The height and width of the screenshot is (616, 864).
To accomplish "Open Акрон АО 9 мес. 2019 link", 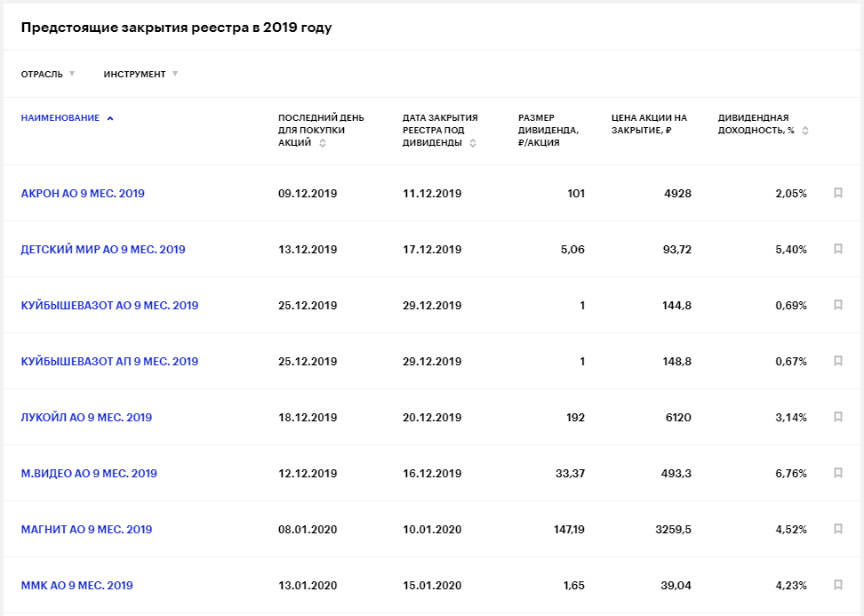I will pyautogui.click(x=83, y=194).
